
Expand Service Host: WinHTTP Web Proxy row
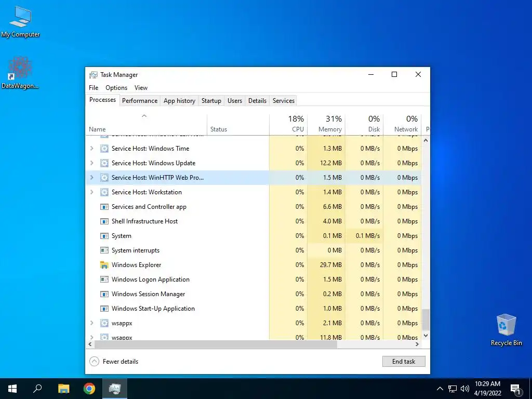coord(91,178)
